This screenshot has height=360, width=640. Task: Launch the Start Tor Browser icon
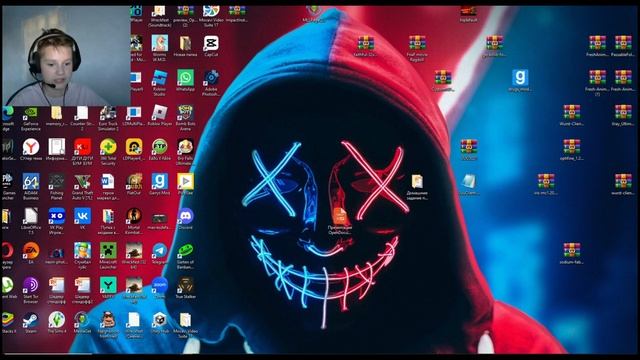pos(31,285)
